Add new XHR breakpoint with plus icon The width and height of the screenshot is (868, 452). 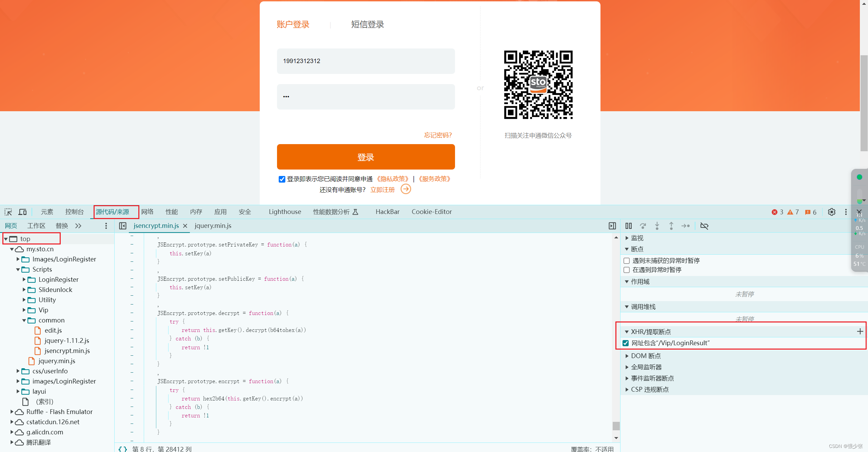click(x=860, y=331)
